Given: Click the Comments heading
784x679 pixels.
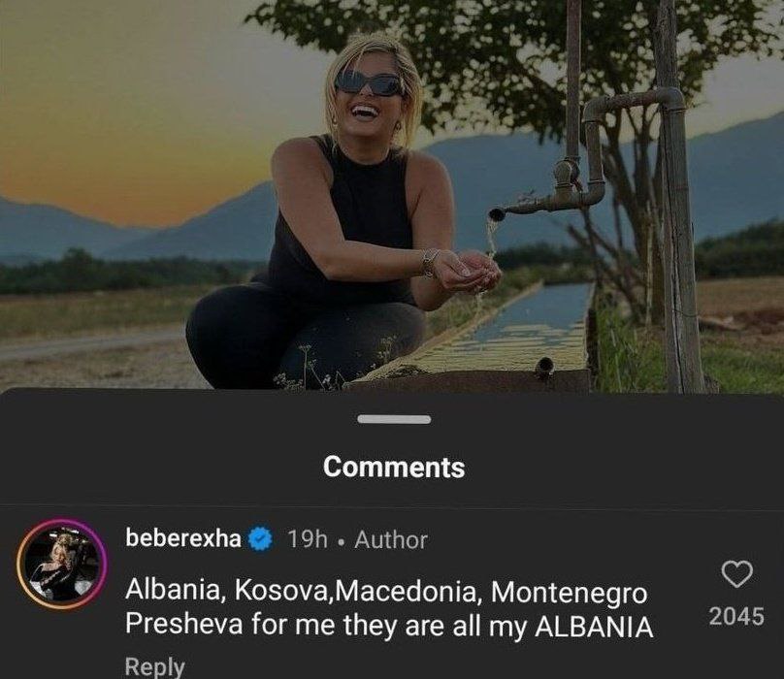Looking at the screenshot, I should coord(393,467).
